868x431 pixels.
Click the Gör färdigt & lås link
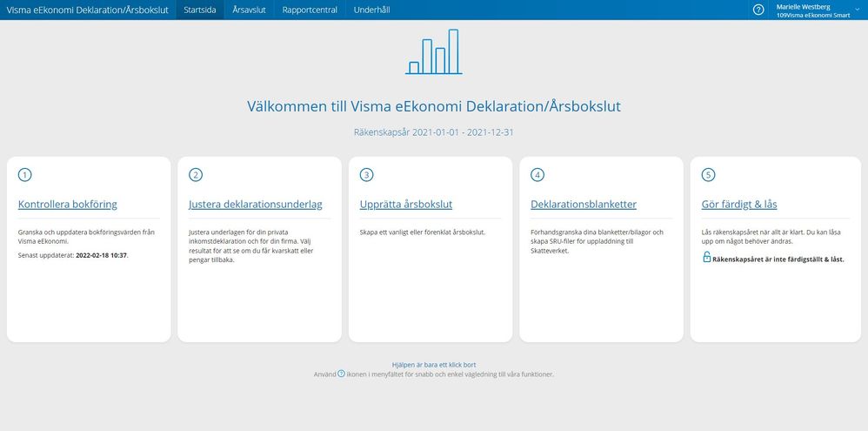point(738,205)
